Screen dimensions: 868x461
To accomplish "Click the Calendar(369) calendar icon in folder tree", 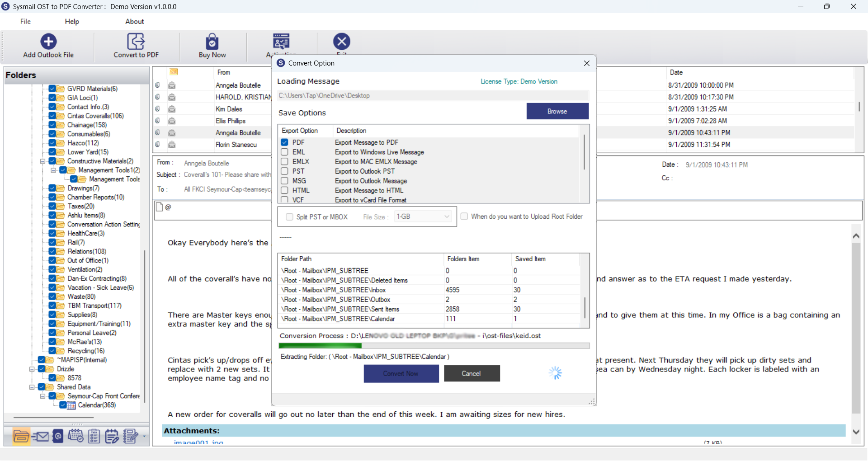I will click(71, 405).
